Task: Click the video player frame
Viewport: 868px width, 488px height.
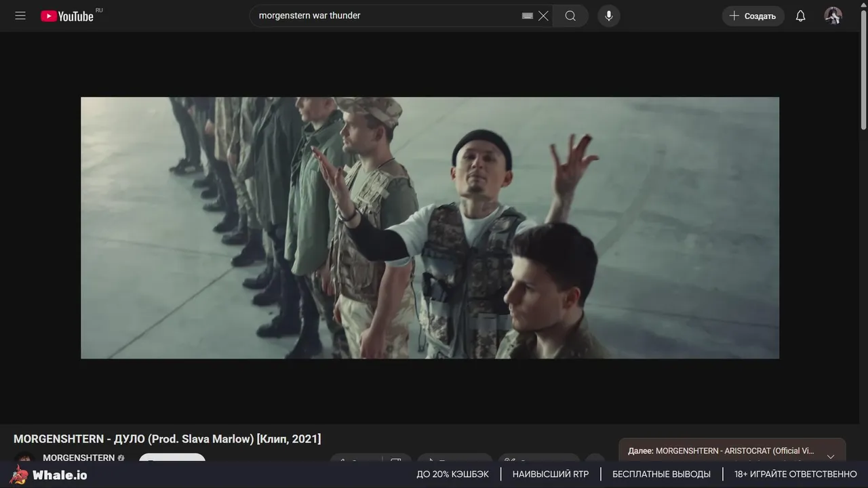Action: coord(430,228)
